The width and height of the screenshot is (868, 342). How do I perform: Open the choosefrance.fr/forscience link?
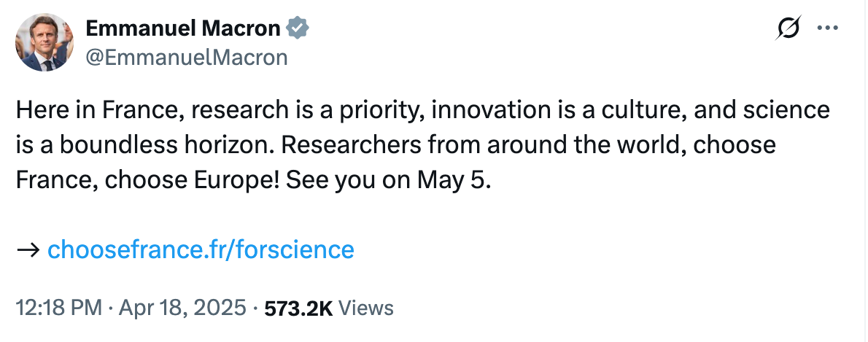pyautogui.click(x=201, y=250)
